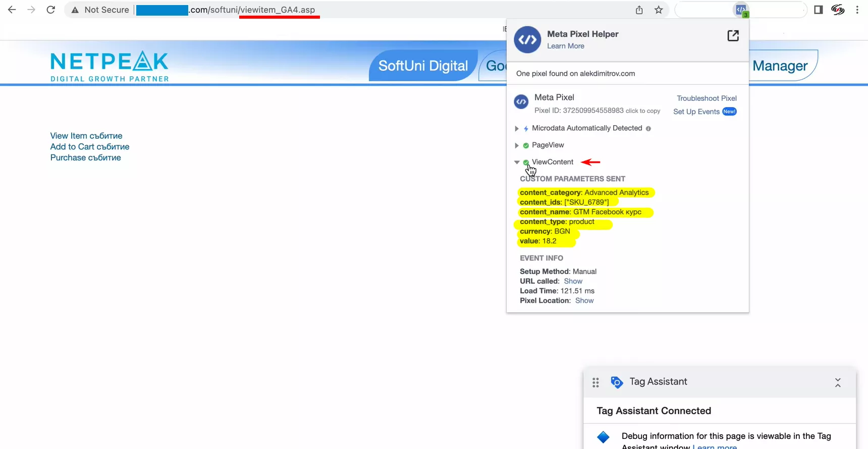Show the URL called

(x=573, y=281)
